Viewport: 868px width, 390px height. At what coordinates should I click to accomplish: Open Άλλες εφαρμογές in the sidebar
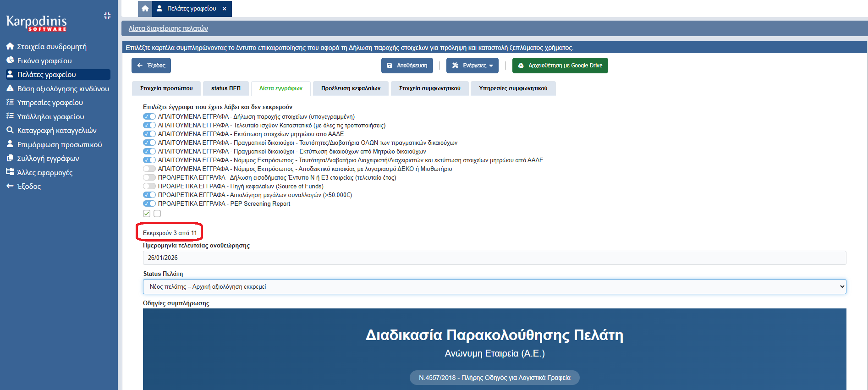[x=44, y=172]
